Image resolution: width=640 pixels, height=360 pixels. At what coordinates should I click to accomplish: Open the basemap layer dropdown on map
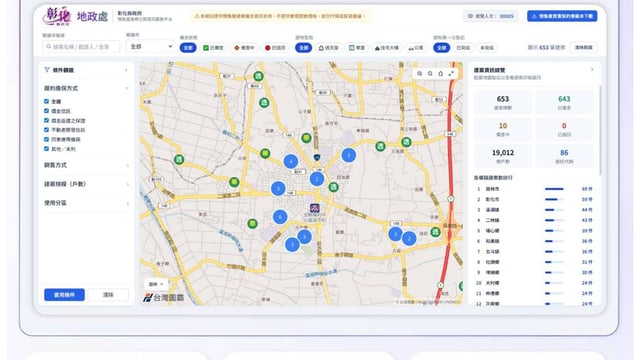tap(156, 284)
